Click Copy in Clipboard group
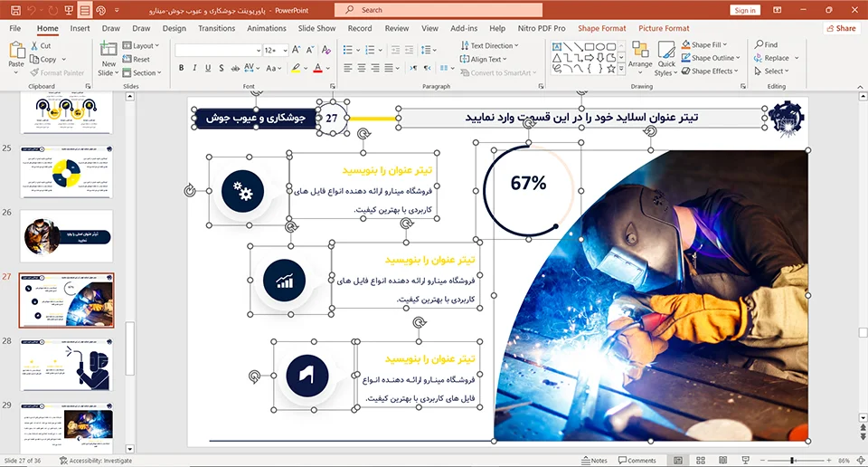 (43, 59)
